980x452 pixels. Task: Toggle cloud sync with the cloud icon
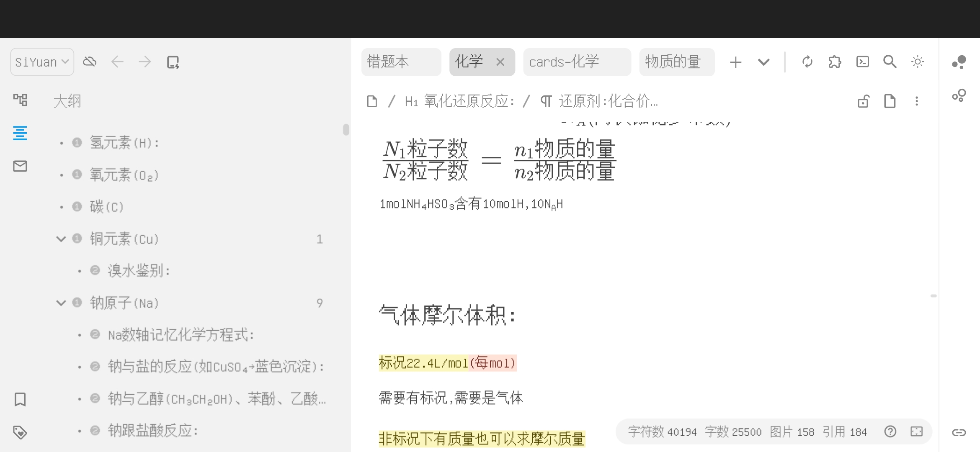coord(89,61)
